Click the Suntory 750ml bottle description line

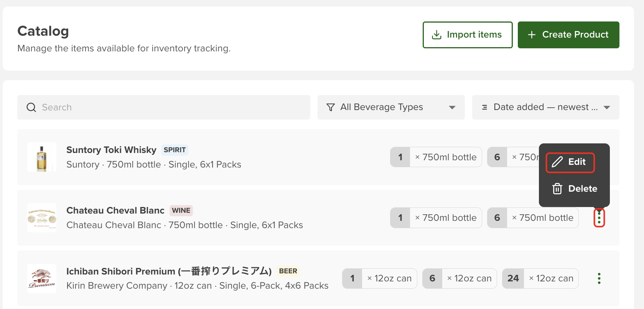(x=154, y=164)
